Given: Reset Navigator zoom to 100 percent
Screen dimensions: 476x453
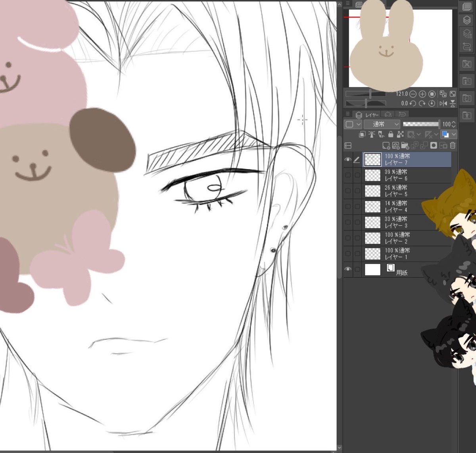Looking at the screenshot, I should 432,94.
